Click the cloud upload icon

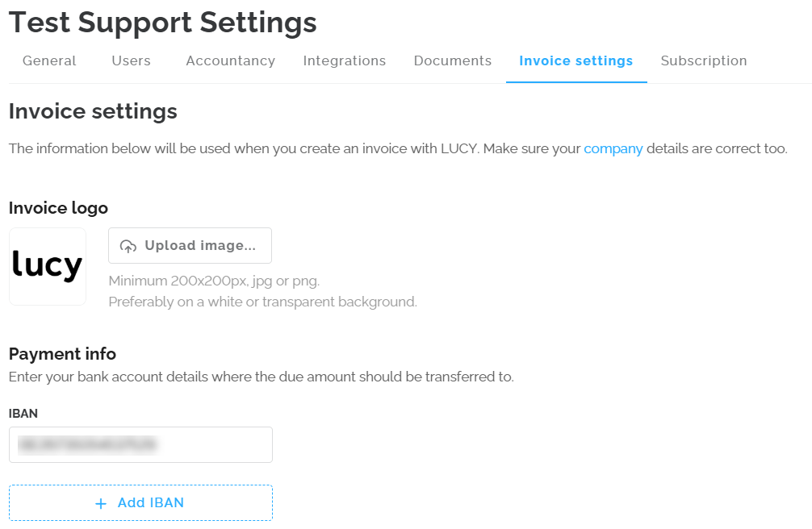coord(128,247)
